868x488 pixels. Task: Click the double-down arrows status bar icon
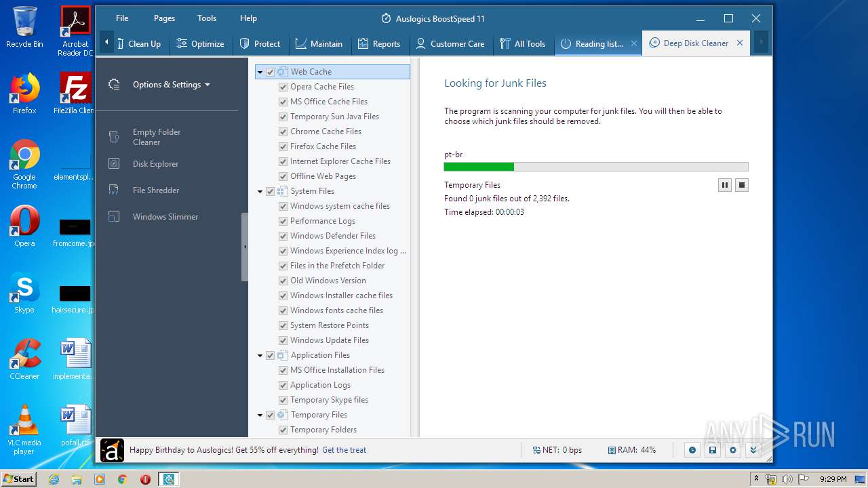tap(753, 450)
